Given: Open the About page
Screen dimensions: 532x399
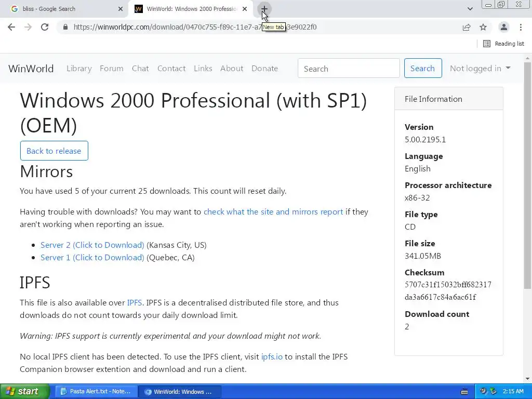Looking at the screenshot, I should pos(232,69).
